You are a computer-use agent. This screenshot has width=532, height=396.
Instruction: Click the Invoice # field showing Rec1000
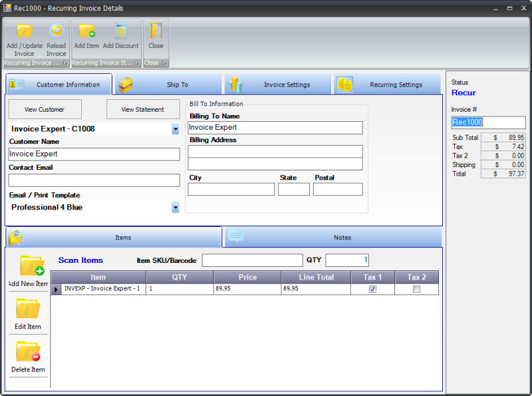488,122
